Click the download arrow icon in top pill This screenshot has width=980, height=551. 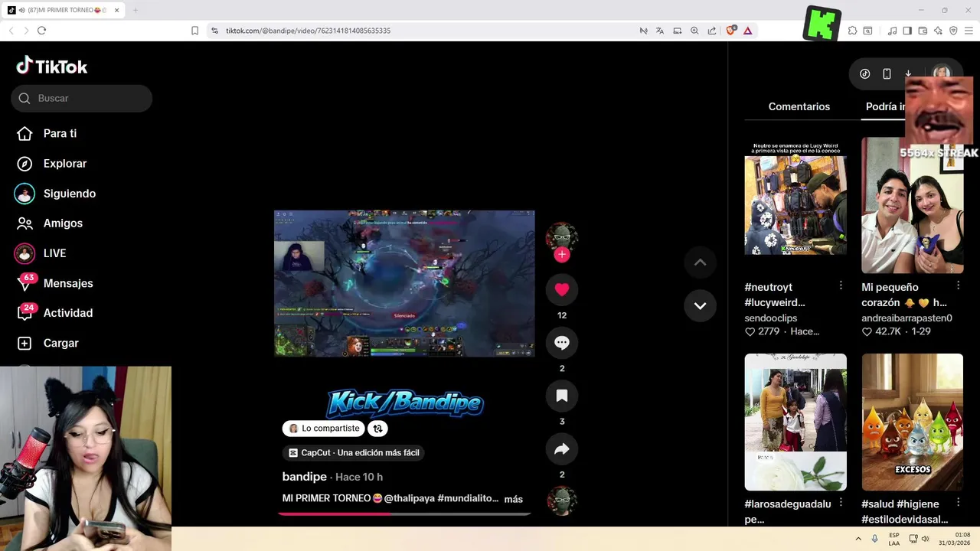(908, 74)
